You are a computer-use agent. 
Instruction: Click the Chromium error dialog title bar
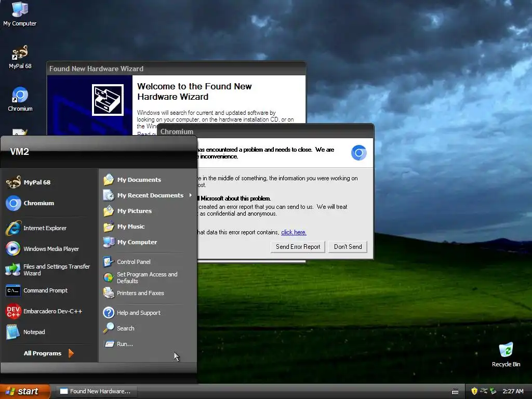[x=265, y=131]
